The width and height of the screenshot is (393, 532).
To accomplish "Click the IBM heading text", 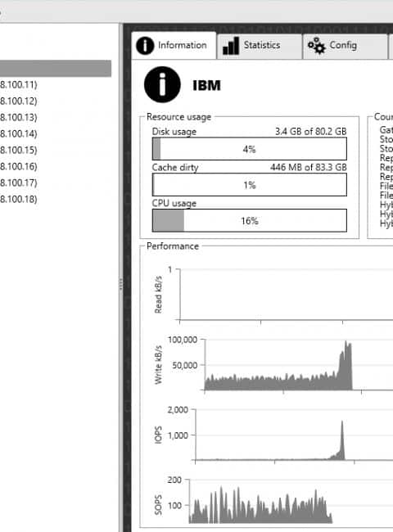I will point(206,85).
